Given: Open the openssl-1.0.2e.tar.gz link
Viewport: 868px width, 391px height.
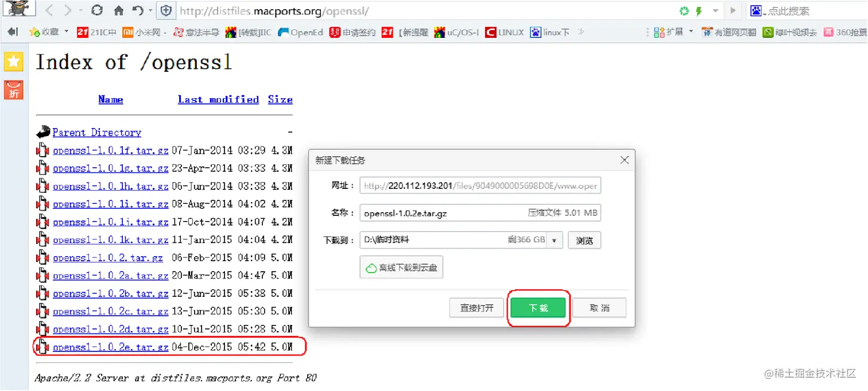Looking at the screenshot, I should coord(111,347).
